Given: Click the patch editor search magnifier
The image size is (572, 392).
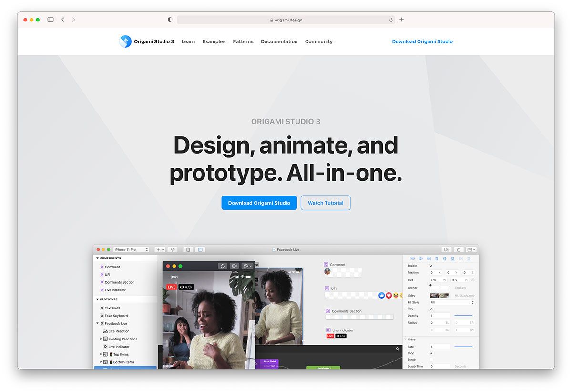Looking at the screenshot, I should [x=398, y=349].
